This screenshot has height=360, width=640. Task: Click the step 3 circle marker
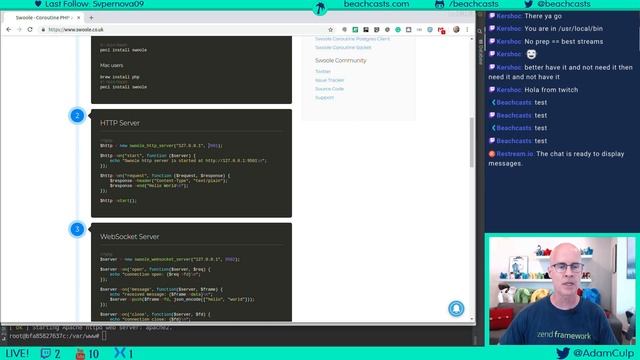pos(77,229)
